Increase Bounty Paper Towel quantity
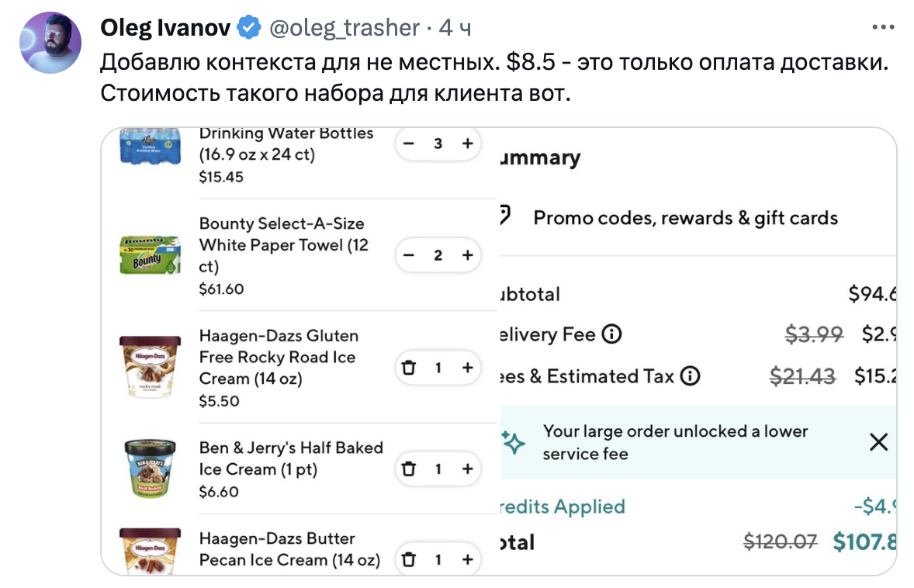The image size is (914, 588). [x=467, y=255]
